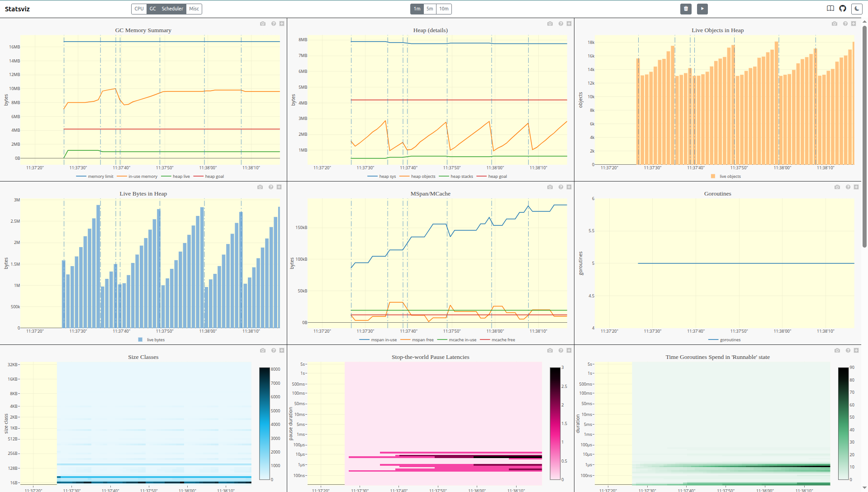Image resolution: width=868 pixels, height=492 pixels.
Task: Open the Statsviz GitHub repository icon
Action: coord(843,9)
